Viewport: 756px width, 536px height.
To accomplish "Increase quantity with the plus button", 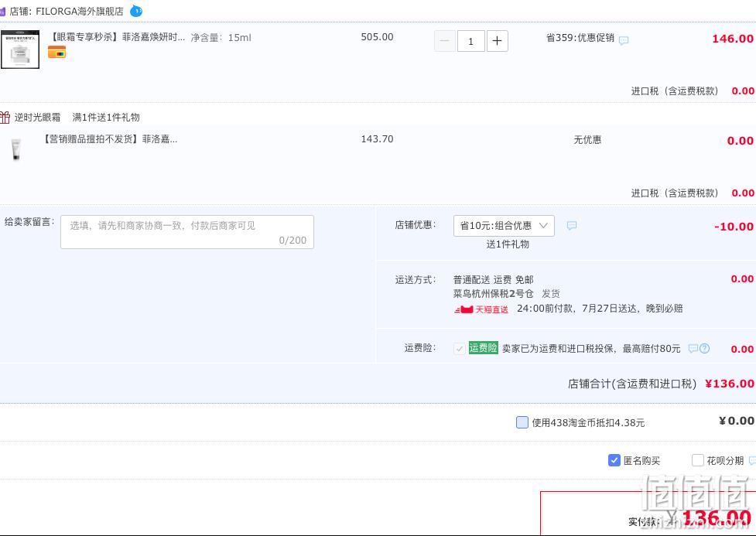I will [497, 41].
